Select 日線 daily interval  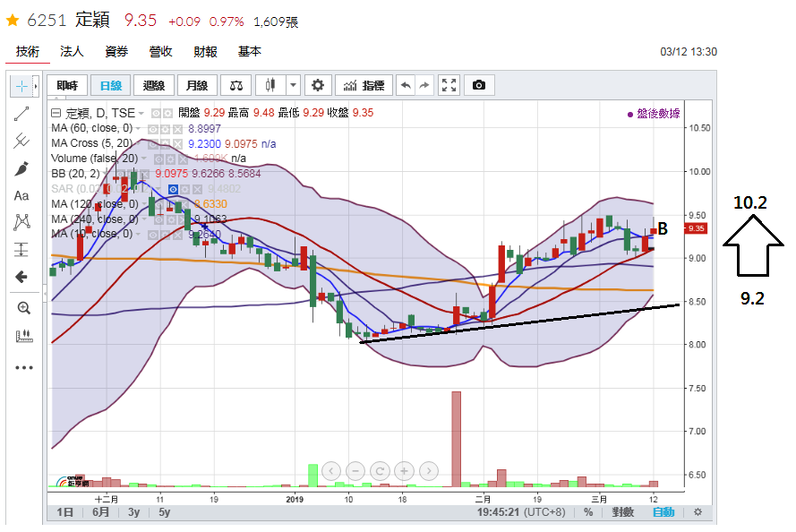111,85
